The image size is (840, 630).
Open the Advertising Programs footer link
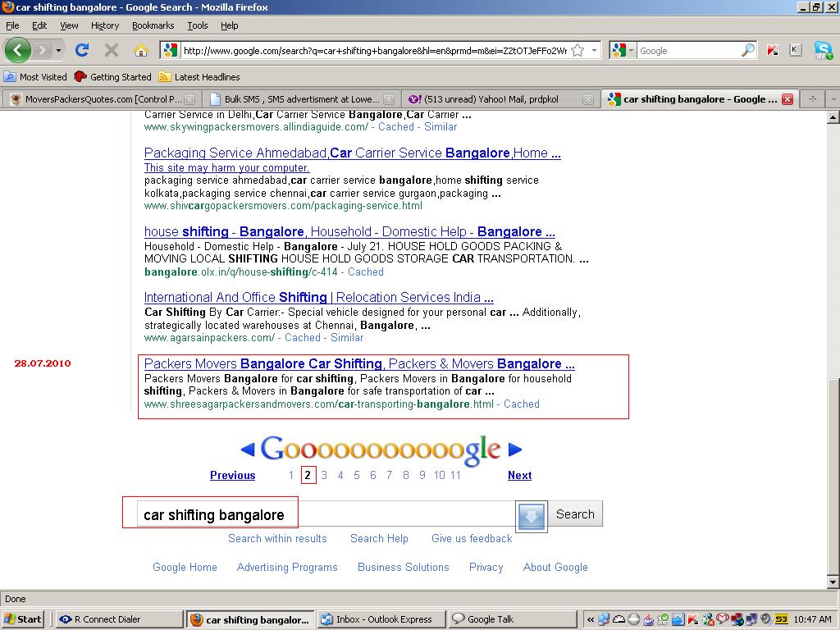click(x=287, y=568)
